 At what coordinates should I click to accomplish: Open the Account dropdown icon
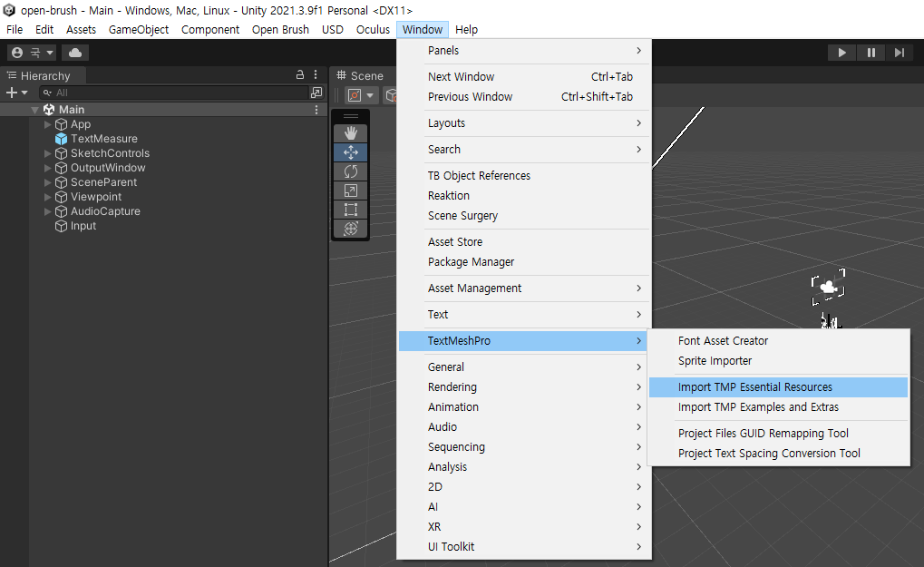point(32,53)
